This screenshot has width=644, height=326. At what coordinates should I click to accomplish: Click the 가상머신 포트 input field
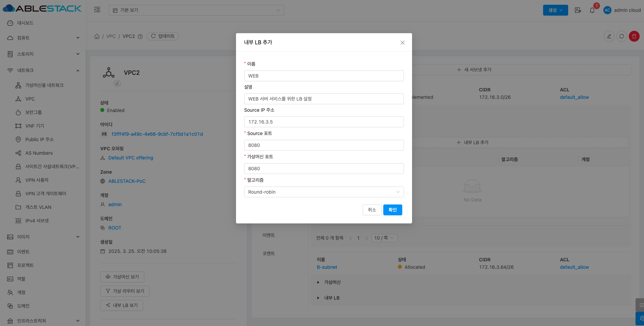point(324,169)
